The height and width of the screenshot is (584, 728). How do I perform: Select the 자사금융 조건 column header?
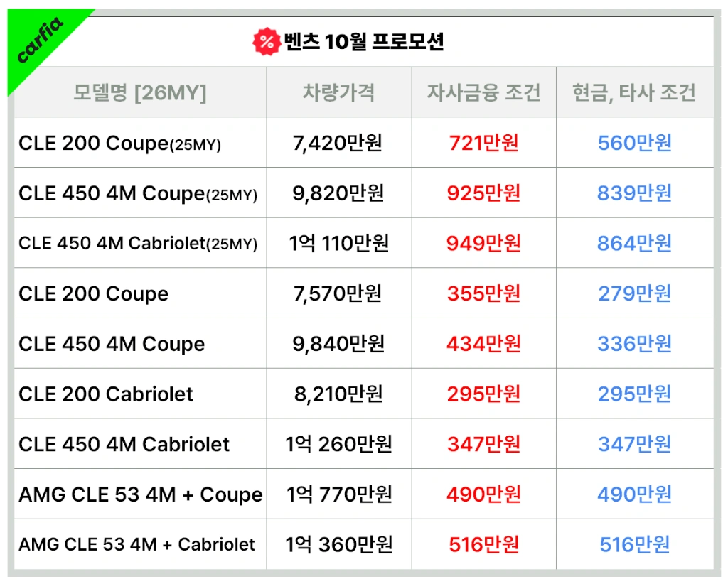[x=483, y=92]
